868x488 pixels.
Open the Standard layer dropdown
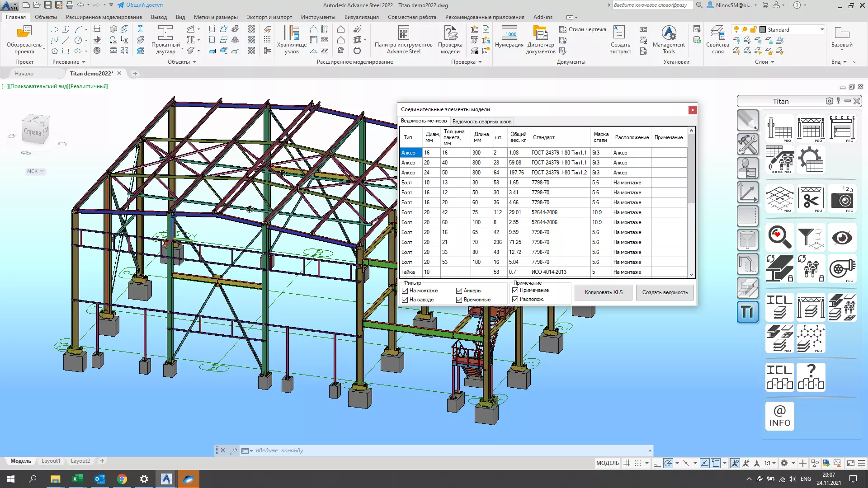point(821,30)
